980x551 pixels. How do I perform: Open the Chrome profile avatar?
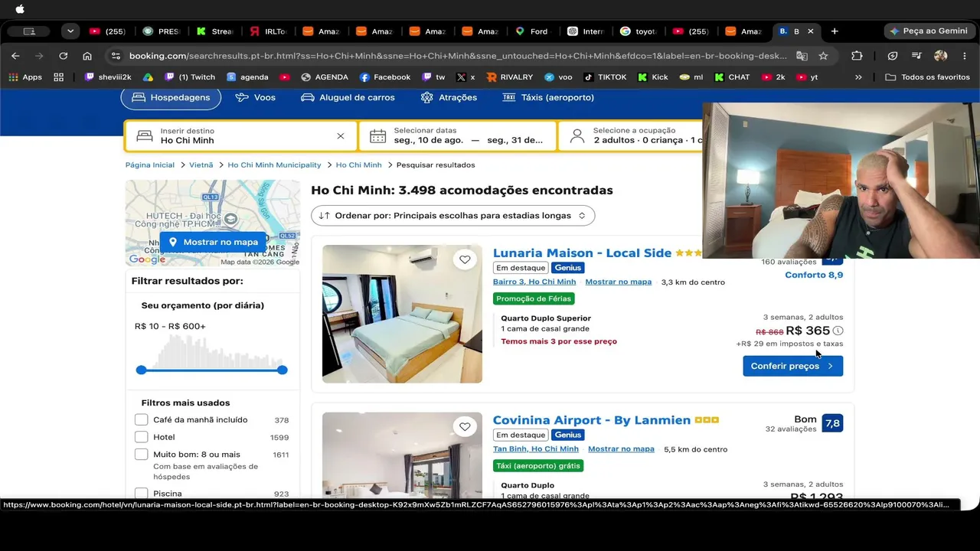pyautogui.click(x=941, y=56)
